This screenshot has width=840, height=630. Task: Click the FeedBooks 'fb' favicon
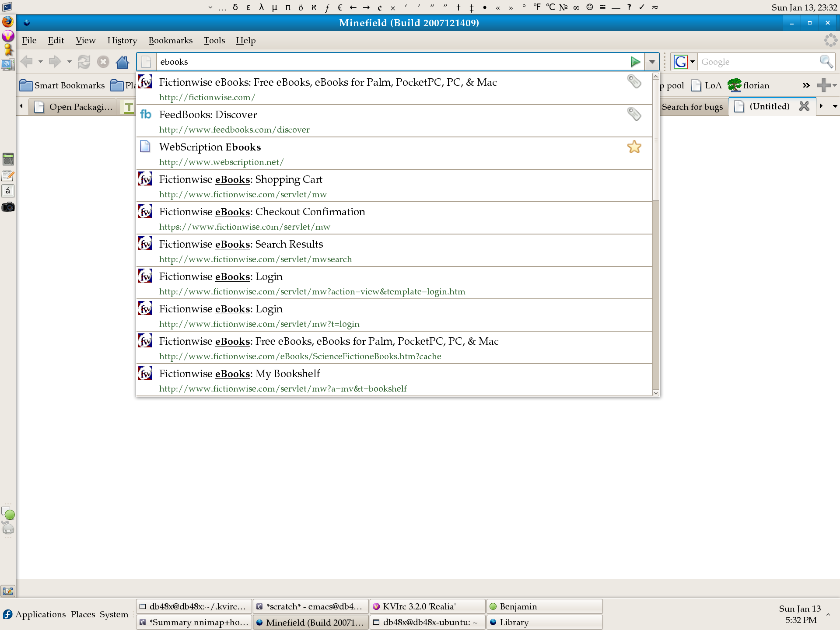(x=145, y=114)
